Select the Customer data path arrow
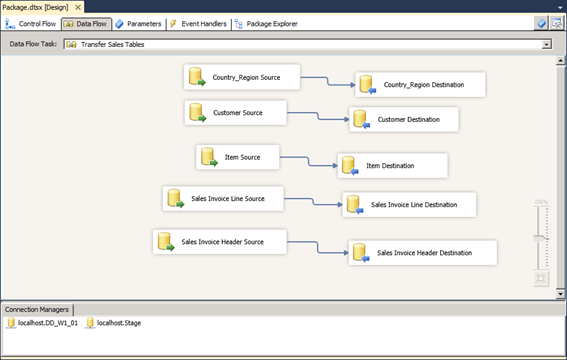Screen dimensions: 567x360 tap(318, 116)
